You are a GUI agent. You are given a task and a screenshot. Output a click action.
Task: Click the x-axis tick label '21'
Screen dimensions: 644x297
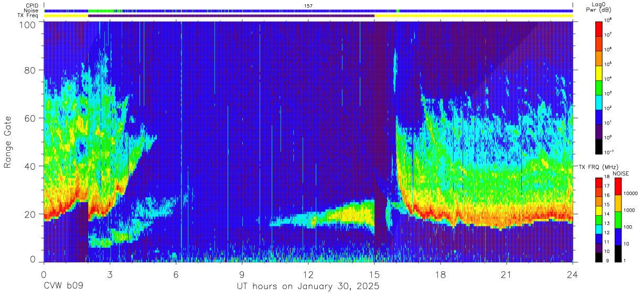pos(507,275)
